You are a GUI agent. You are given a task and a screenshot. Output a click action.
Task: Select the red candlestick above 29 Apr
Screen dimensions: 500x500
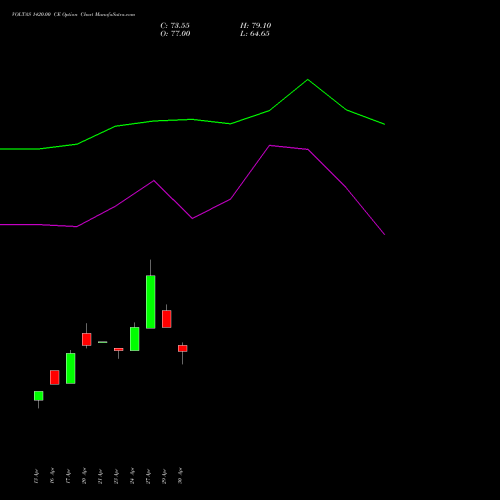coord(167,319)
